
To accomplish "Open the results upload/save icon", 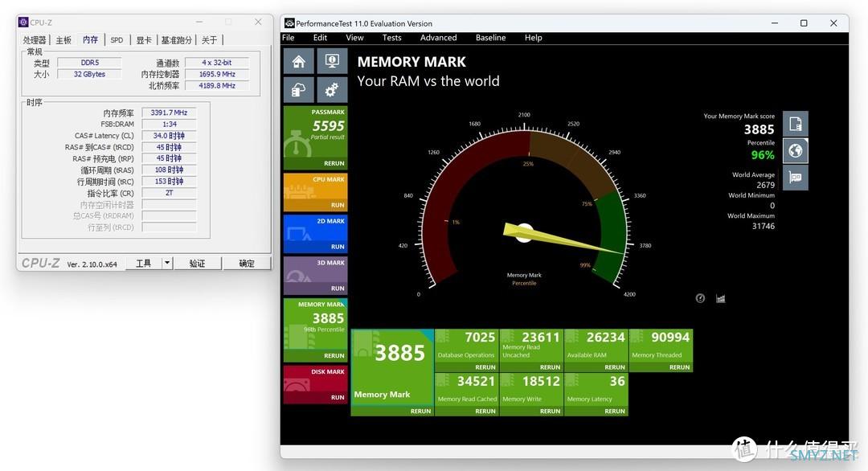I will click(299, 90).
